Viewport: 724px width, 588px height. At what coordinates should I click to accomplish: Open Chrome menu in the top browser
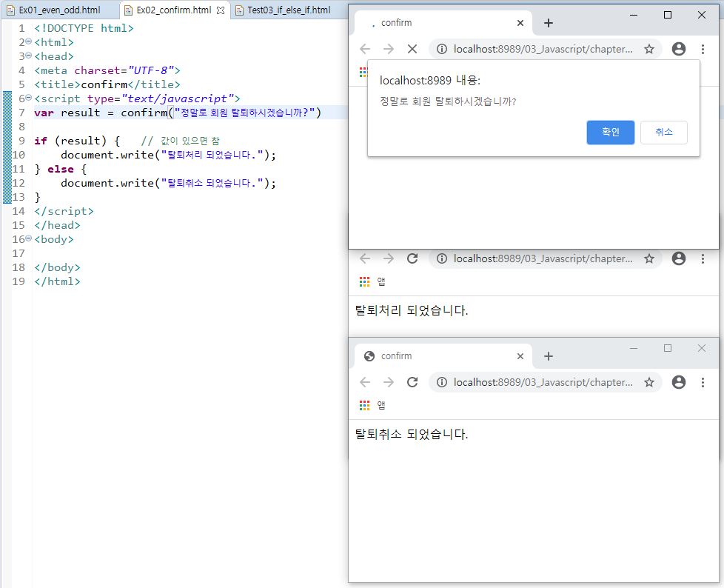click(x=703, y=49)
